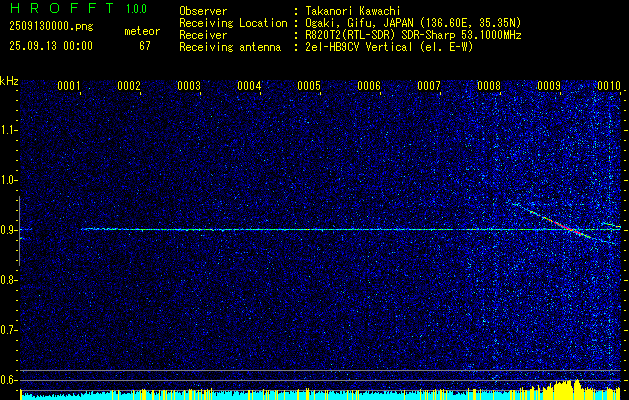Click the 1.1 kHz frequency axis label
The width and height of the screenshot is (629, 400).
[8, 130]
